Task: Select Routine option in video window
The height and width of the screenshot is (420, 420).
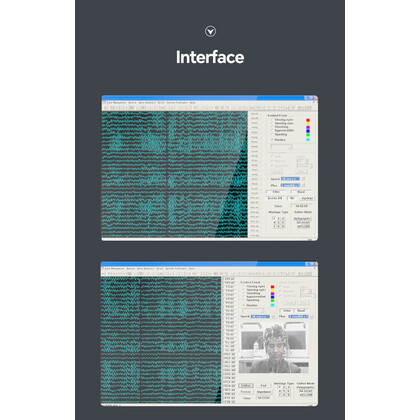Action: 244,305
